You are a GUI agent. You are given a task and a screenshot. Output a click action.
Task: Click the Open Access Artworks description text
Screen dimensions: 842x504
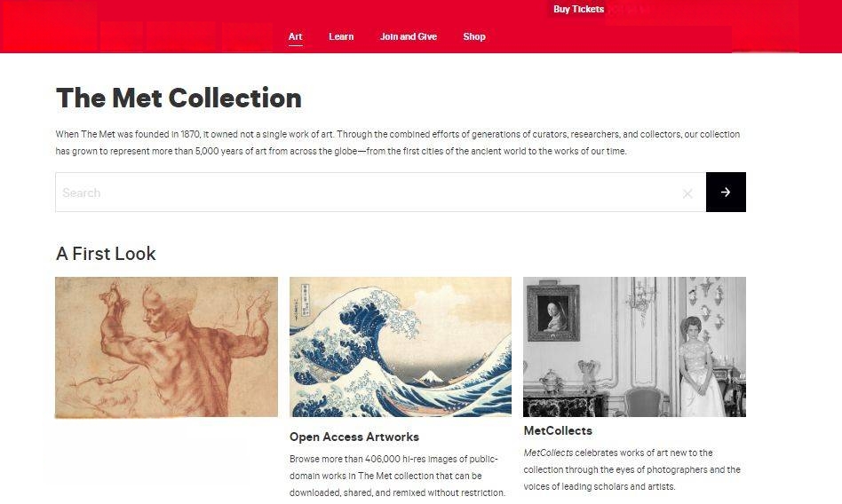point(397,476)
